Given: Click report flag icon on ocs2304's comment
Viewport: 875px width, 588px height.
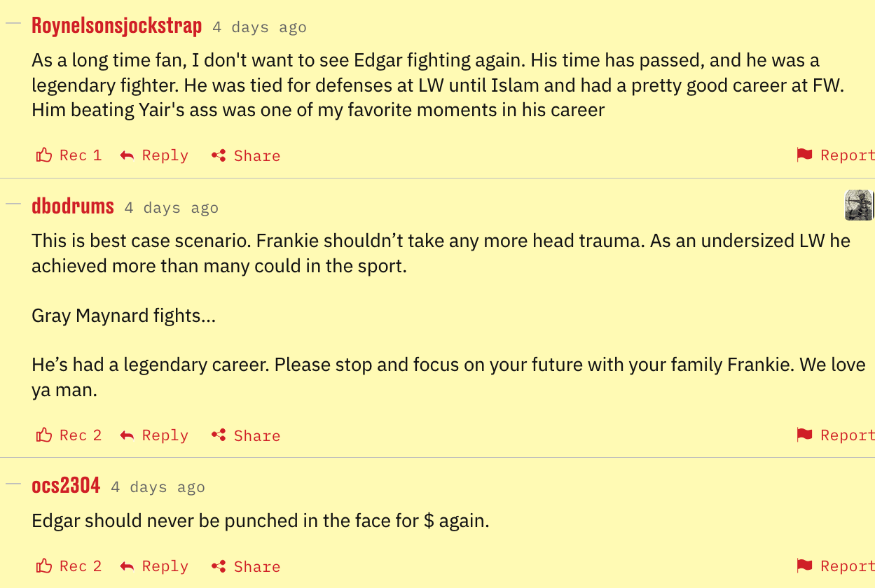Looking at the screenshot, I should tap(804, 566).
